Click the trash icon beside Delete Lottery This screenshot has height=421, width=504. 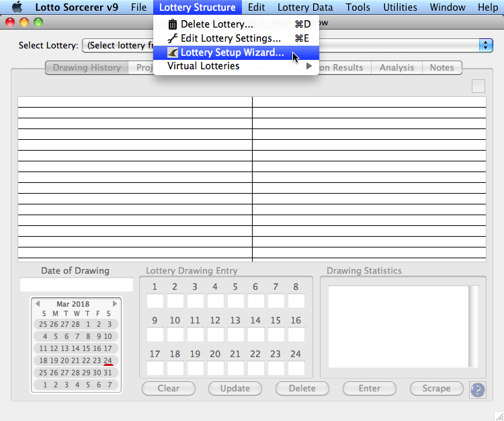click(173, 24)
